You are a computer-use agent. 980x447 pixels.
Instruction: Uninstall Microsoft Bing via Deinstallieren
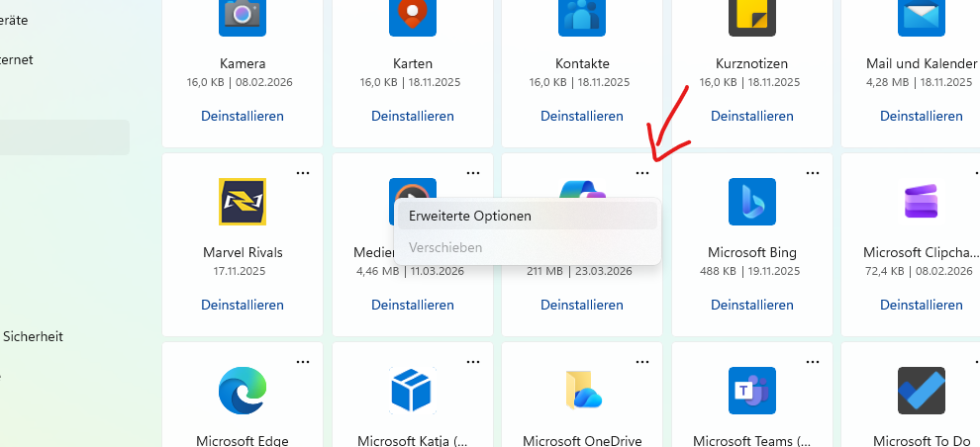click(752, 306)
